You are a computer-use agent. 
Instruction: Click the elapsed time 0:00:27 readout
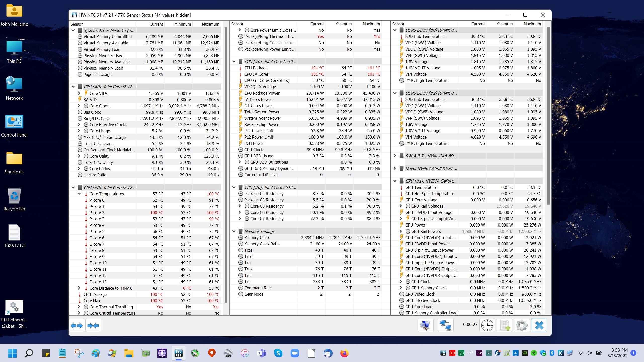[x=470, y=324]
